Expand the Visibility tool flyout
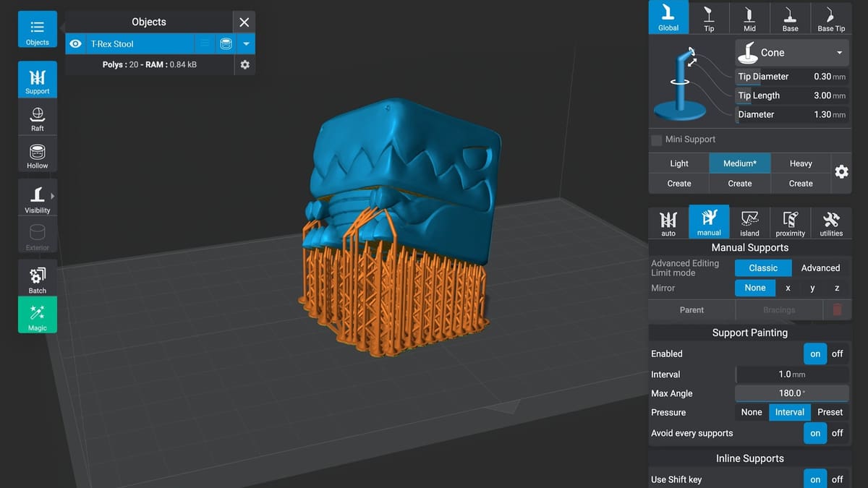The image size is (868, 488). [x=53, y=196]
